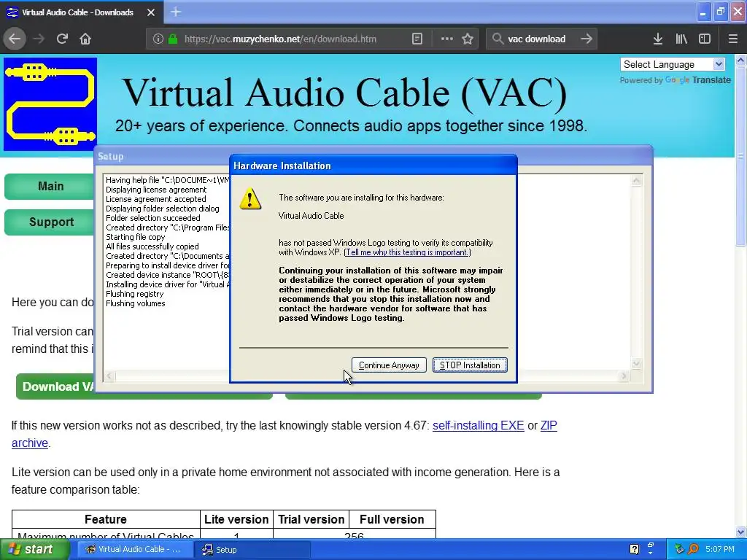
Task: Open the Library icon in toolbar
Action: click(681, 39)
